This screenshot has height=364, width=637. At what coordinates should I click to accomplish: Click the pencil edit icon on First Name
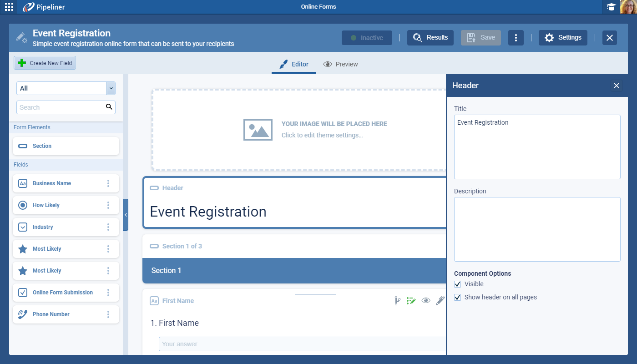pyautogui.click(x=440, y=301)
